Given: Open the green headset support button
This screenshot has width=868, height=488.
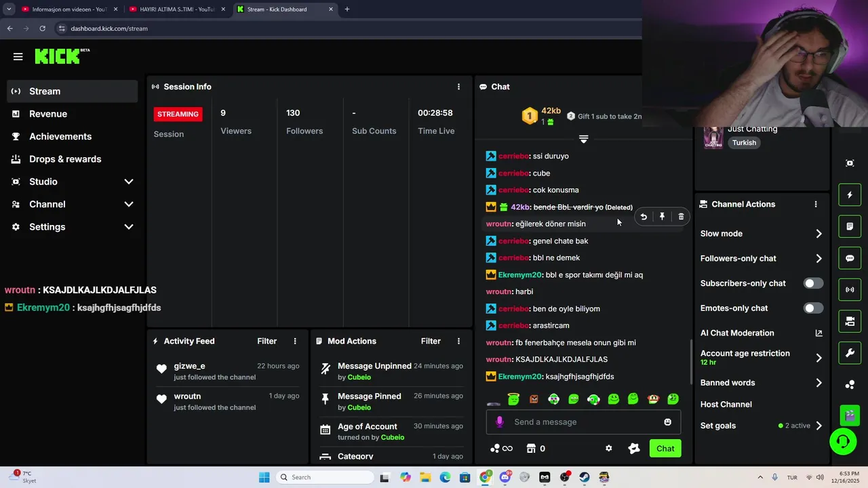Looking at the screenshot, I should click(843, 442).
